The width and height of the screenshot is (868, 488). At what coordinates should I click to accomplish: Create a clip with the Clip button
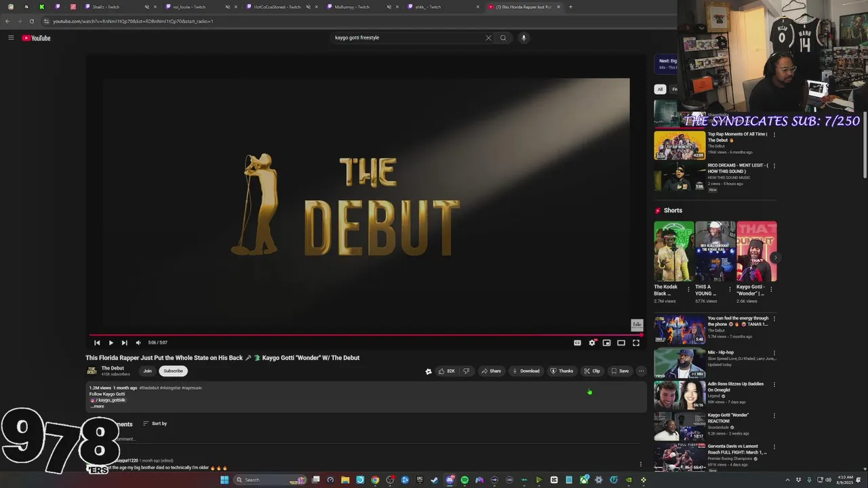592,371
